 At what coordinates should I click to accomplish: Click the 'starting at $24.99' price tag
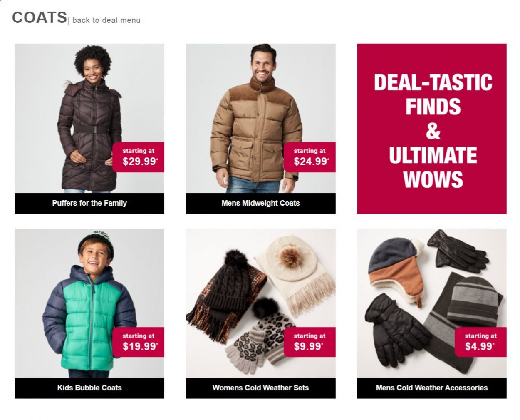click(x=310, y=157)
